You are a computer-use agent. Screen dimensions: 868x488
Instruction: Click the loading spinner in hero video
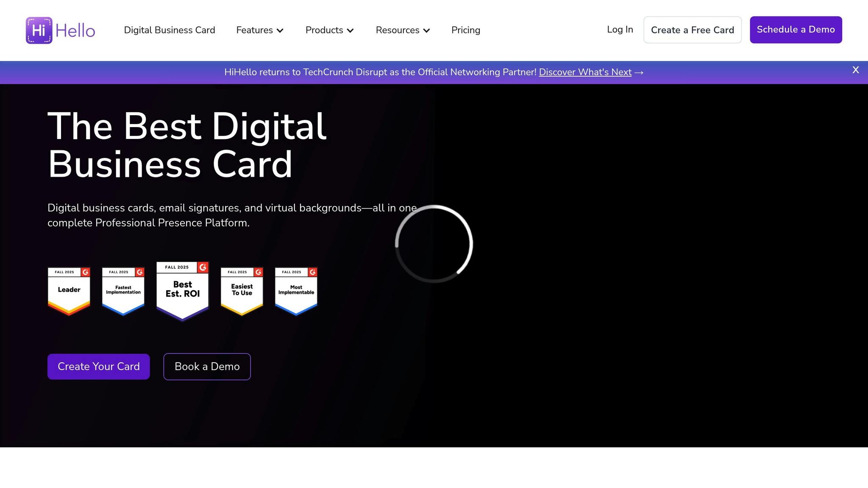coord(434,244)
